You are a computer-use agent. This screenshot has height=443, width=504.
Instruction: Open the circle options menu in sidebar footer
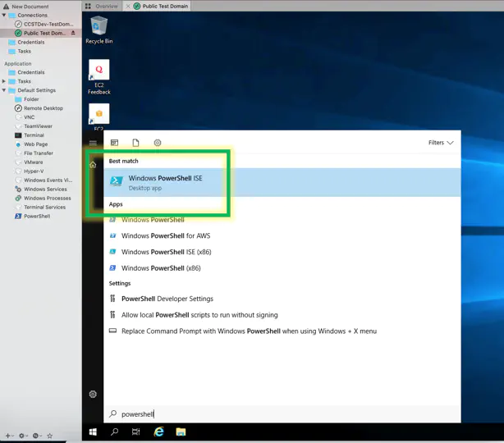tap(37, 436)
